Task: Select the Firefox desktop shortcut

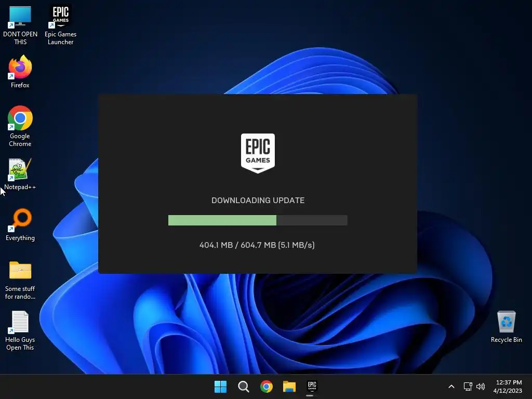Action: click(20, 72)
